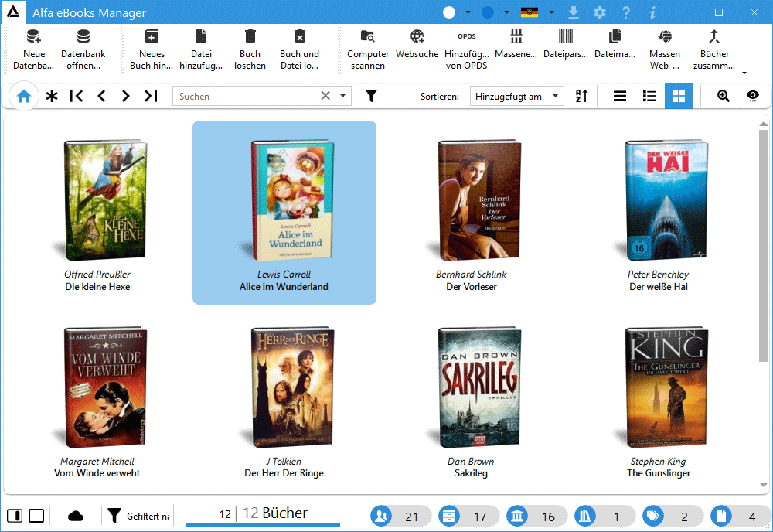Click the Buch löschen trash icon
The image size is (773, 532).
click(250, 36)
